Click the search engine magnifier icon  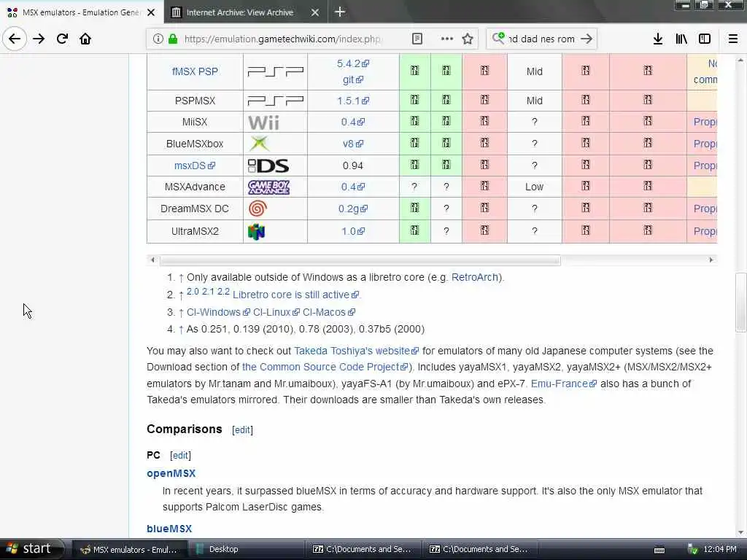click(498, 38)
